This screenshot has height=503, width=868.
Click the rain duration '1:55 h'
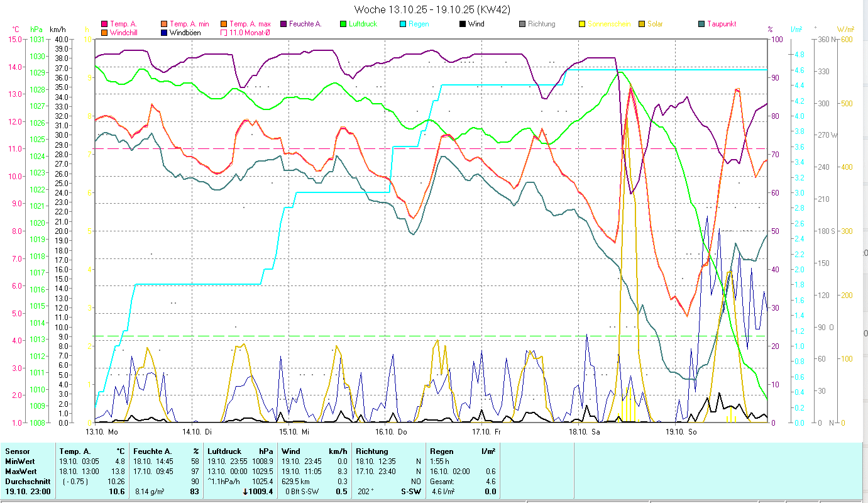coord(440,462)
